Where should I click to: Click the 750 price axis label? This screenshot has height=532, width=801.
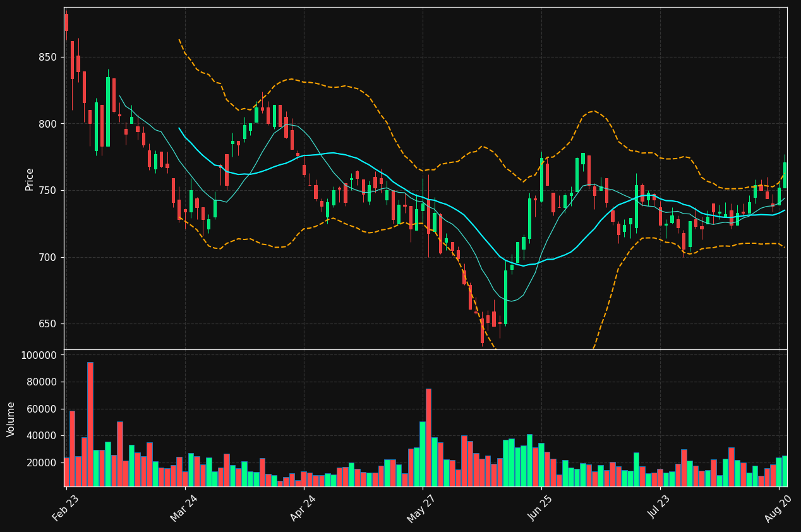coord(48,191)
